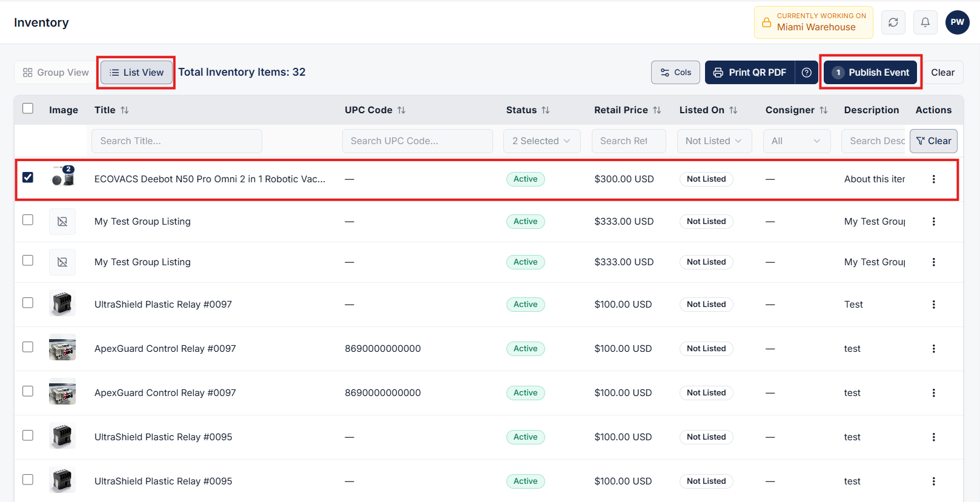Open actions menu for UltraShield Plastic Relay #0097
Image resolution: width=980 pixels, height=502 pixels.
[x=933, y=305]
